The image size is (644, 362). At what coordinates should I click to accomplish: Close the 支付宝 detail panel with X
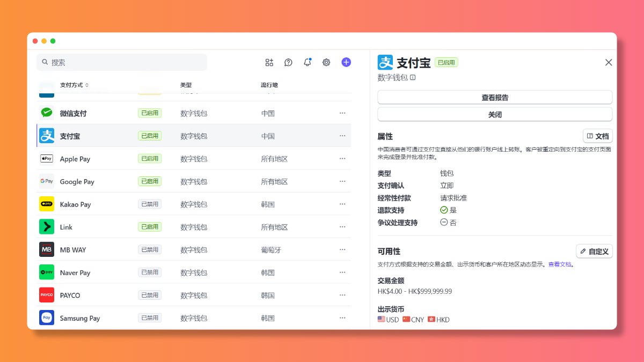click(609, 62)
